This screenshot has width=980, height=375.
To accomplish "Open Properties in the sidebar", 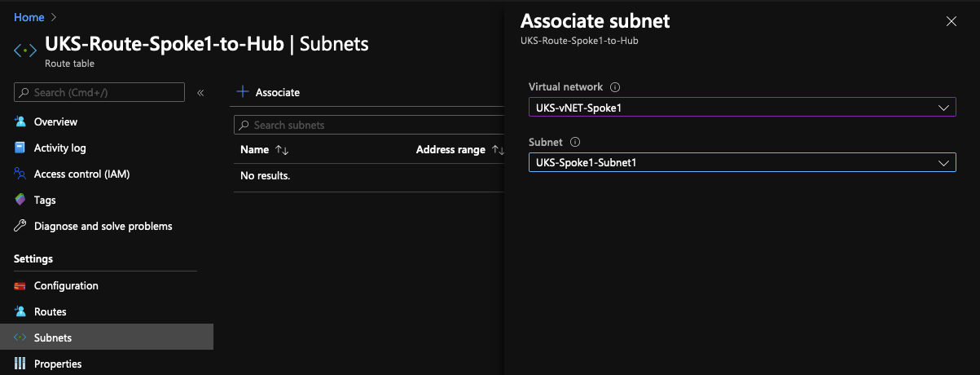I will 58,364.
